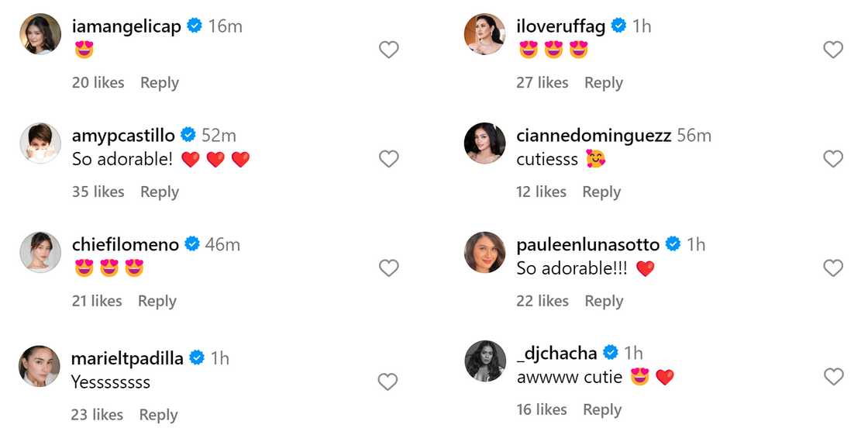Image resolution: width=868 pixels, height=435 pixels.
Task: Reply to _djchacha's "awwww cutie" comment
Action: [x=602, y=409]
